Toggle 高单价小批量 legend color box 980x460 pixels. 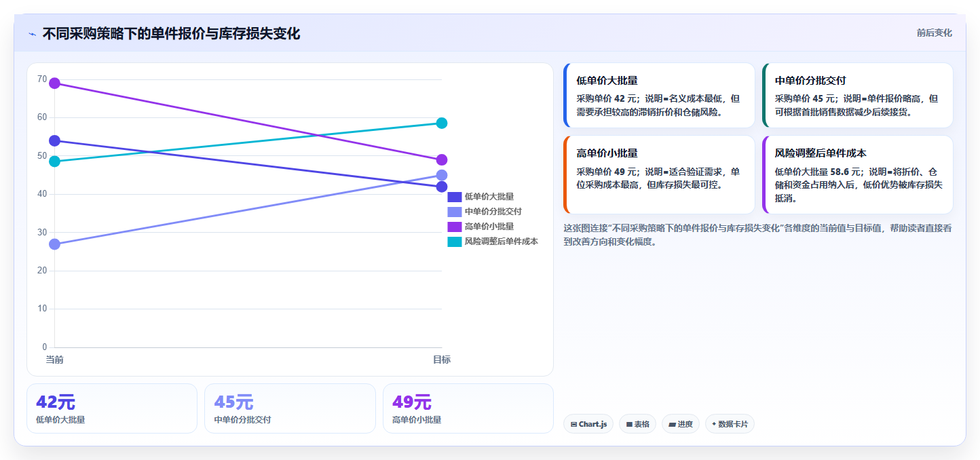point(455,227)
